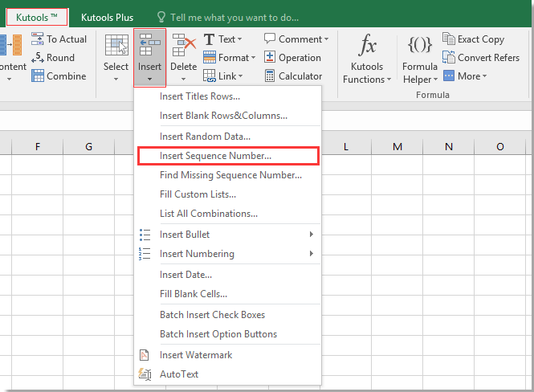Screen dimensions: 534x392
Task: Click the Text tools T icon
Action: click(x=209, y=39)
